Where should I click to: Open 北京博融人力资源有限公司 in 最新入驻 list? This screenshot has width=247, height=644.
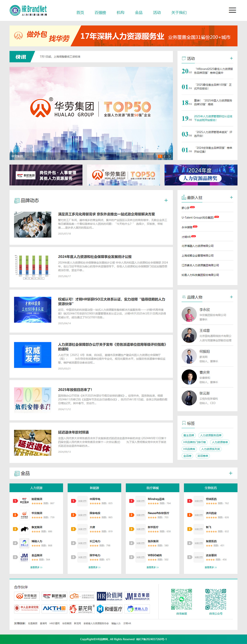198,246
